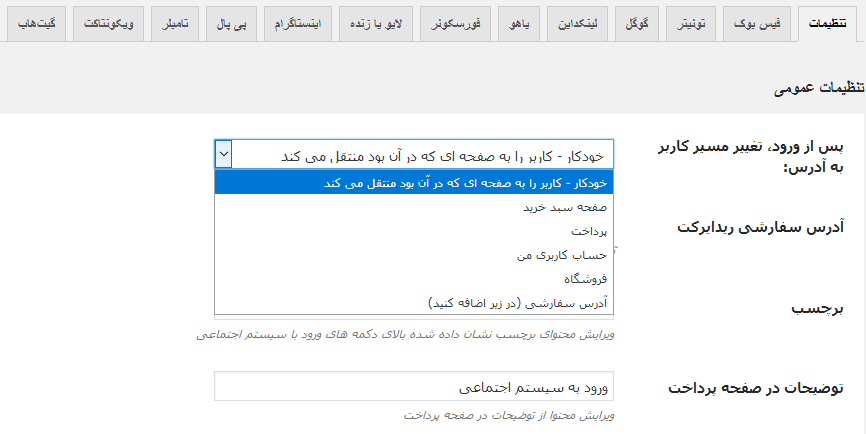Switch to the گوگل tab
Image resolution: width=866 pixels, height=434 pixels.
[x=637, y=24]
